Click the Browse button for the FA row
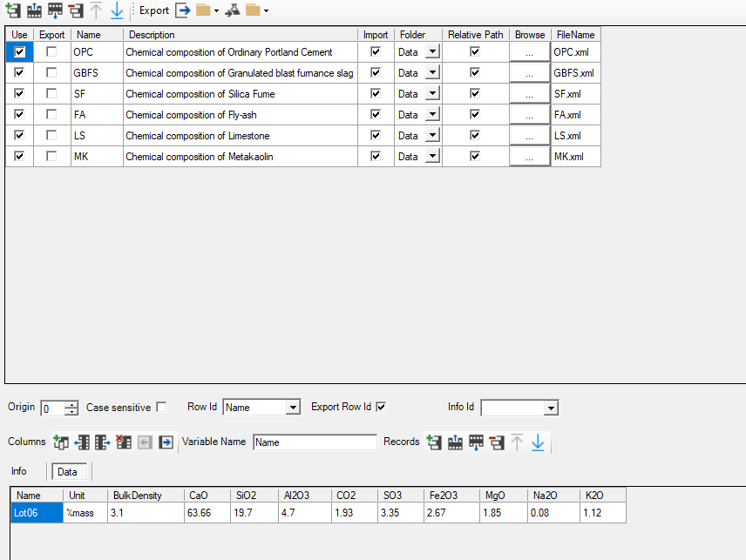Viewport: 746px width, 560px height. pos(530,115)
